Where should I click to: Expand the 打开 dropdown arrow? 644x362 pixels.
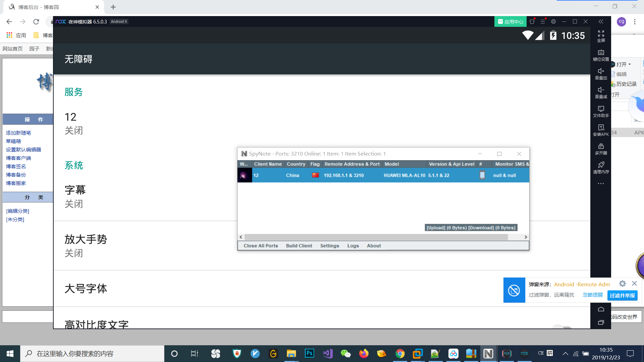click(x=630, y=64)
